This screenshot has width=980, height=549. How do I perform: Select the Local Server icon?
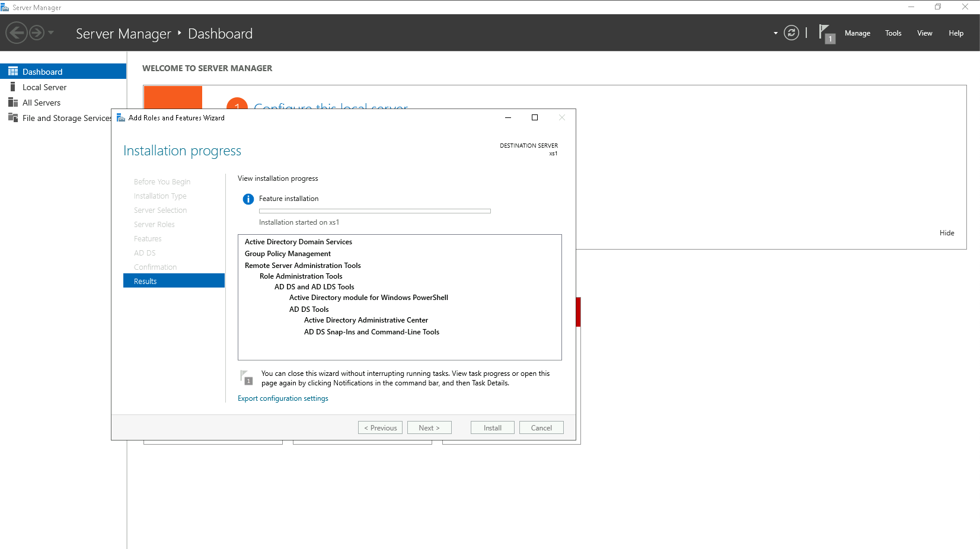[13, 87]
